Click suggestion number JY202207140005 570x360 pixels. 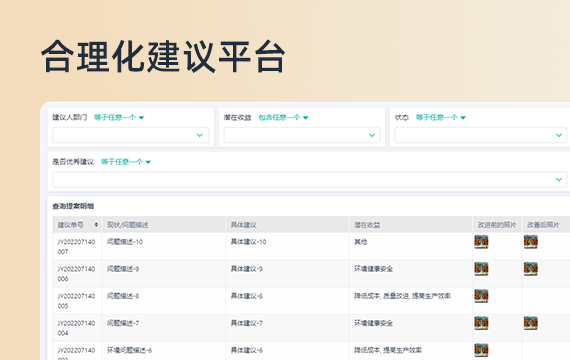(76, 301)
